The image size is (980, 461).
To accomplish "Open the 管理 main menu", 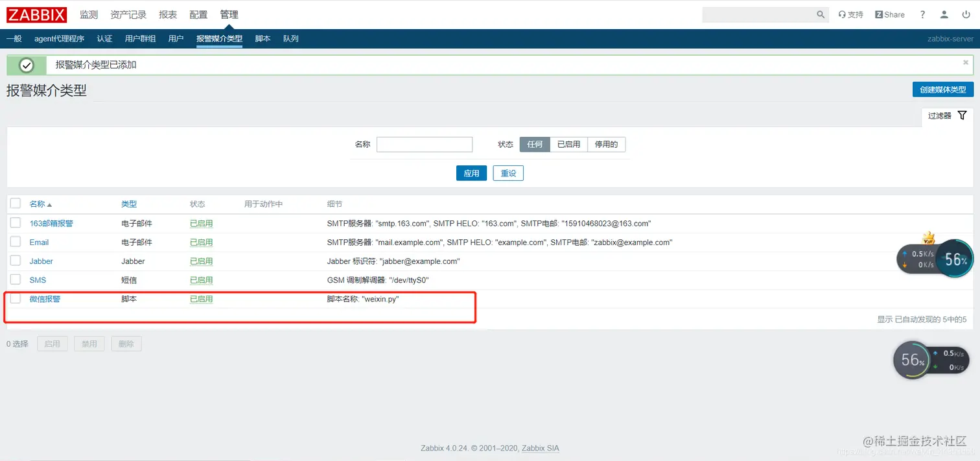I will pyautogui.click(x=229, y=14).
